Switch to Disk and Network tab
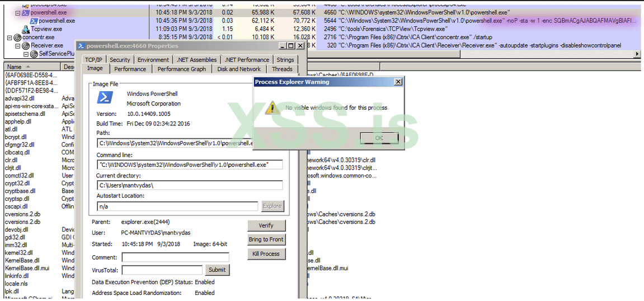This screenshot has width=644, height=301. [x=239, y=69]
